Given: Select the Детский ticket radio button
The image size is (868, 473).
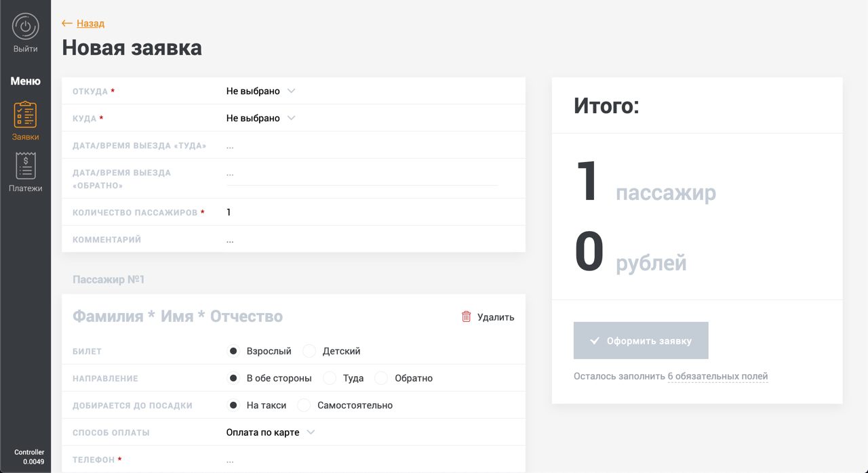Looking at the screenshot, I should [310, 351].
